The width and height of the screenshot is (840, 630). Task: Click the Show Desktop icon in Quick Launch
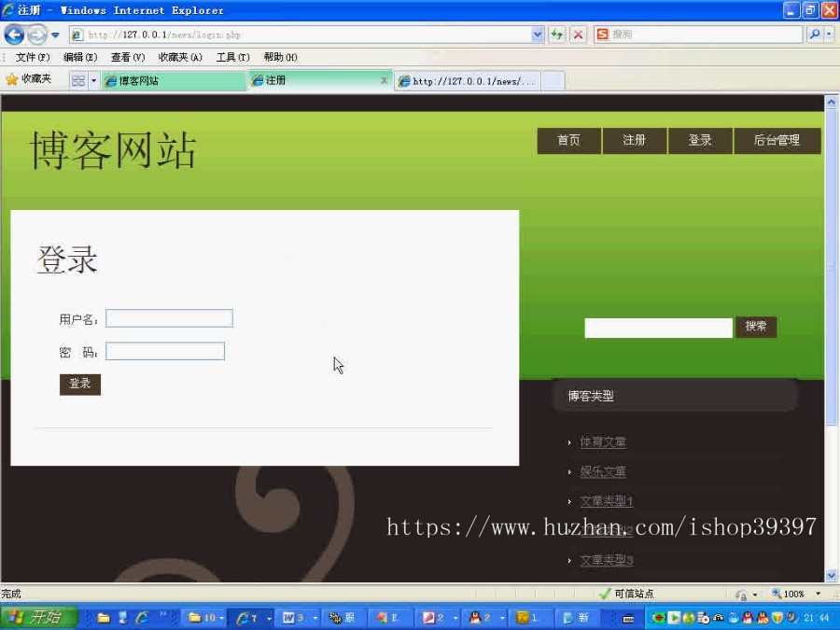123,618
